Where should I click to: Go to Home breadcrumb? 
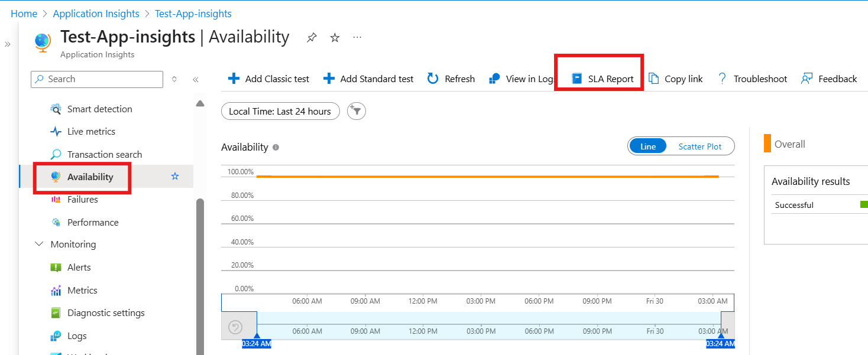(24, 14)
